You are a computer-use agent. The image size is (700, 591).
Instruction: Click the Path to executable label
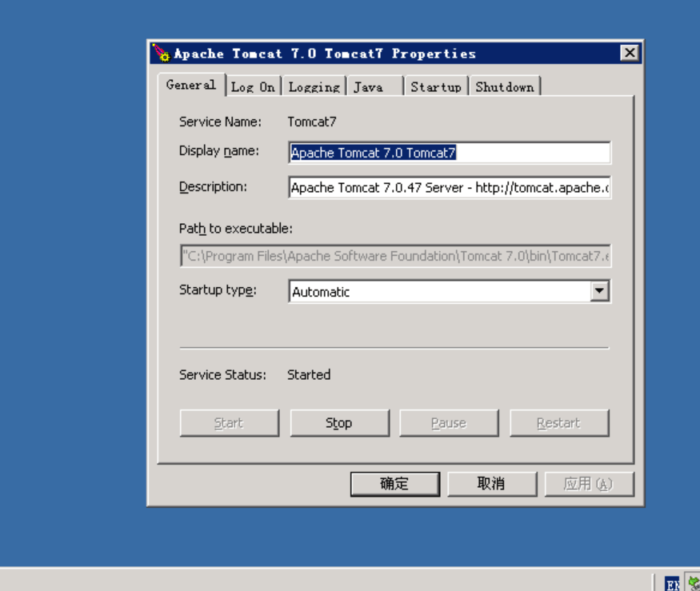[236, 229]
